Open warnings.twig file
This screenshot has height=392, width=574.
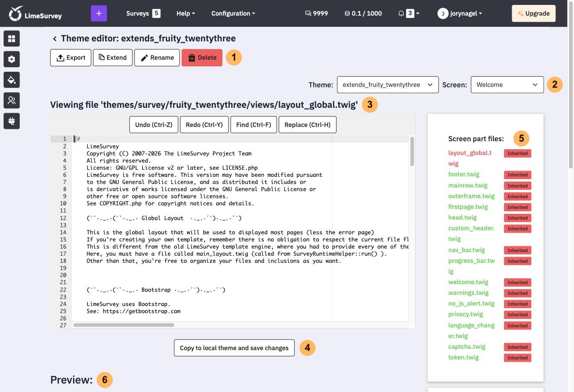[x=468, y=293]
